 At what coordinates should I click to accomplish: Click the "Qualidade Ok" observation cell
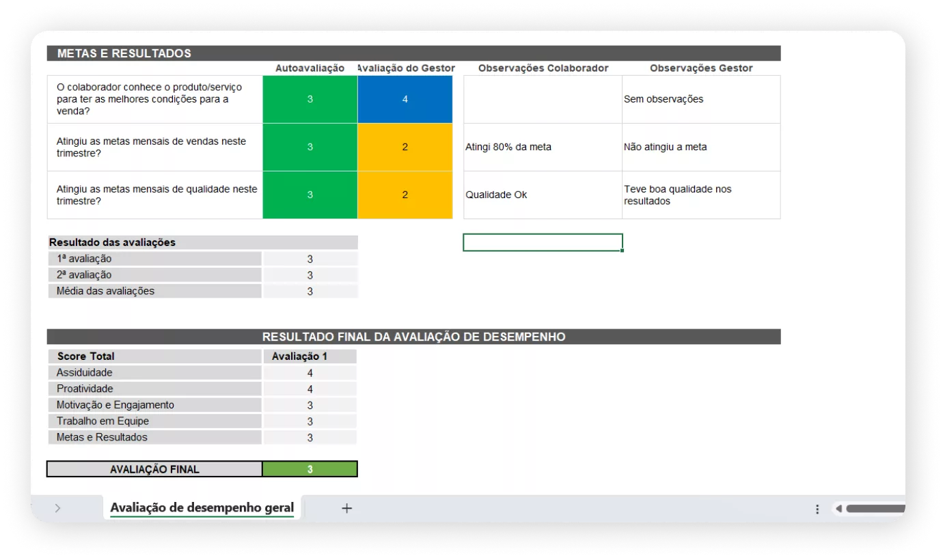pos(543,195)
